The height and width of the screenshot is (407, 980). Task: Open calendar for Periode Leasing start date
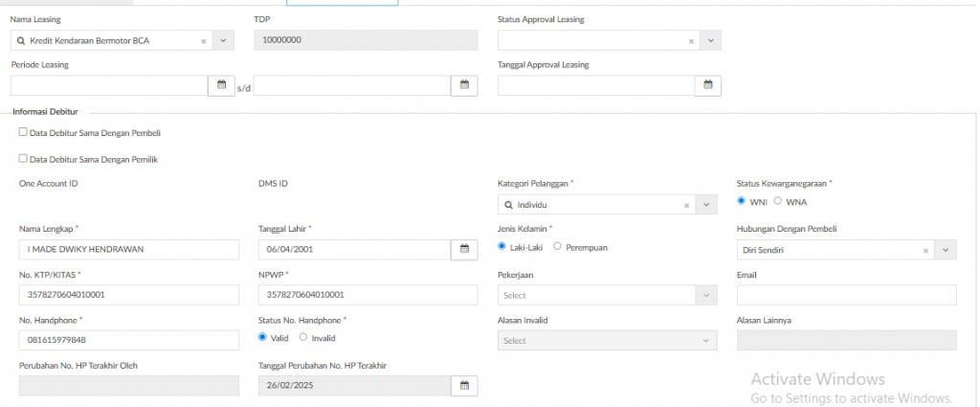[221, 85]
